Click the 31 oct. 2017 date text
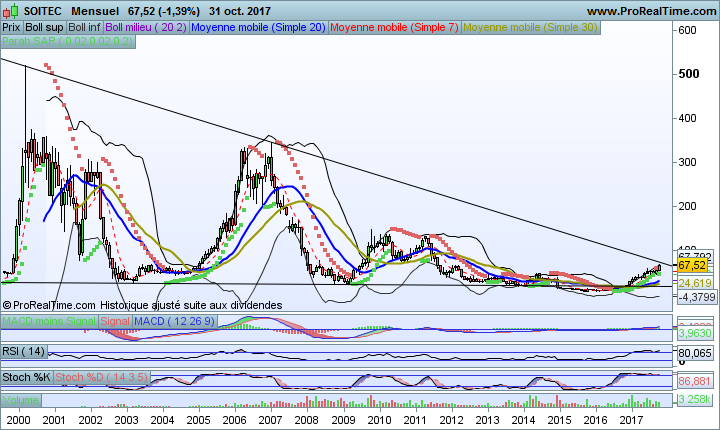The height and width of the screenshot is (430, 720). click(240, 11)
